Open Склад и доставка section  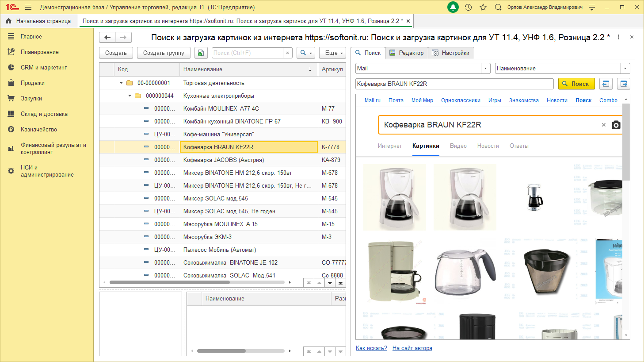tap(44, 114)
